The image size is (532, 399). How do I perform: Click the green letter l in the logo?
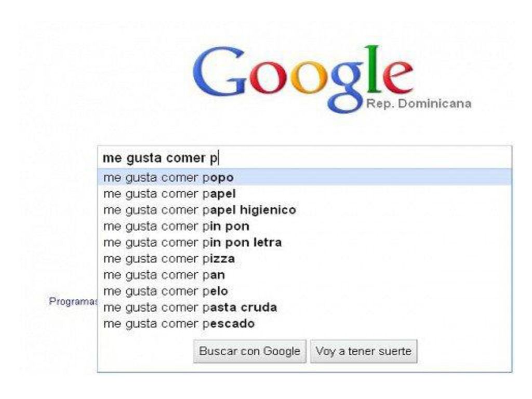click(x=373, y=69)
